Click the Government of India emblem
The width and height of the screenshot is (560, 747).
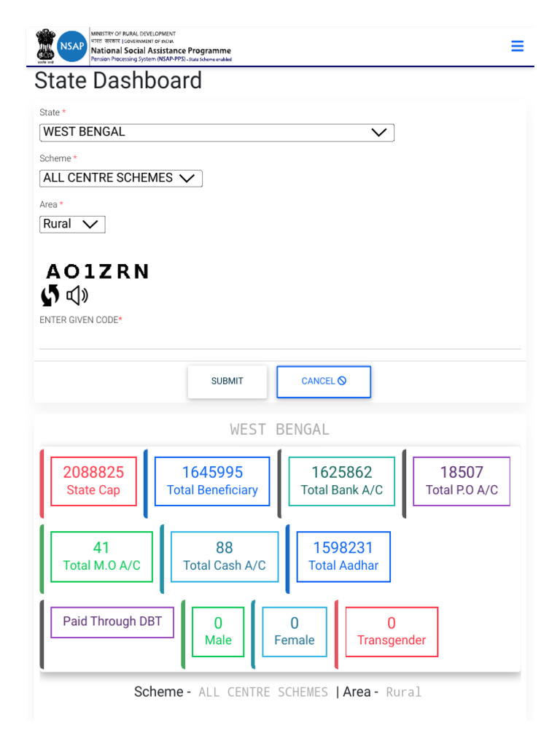click(46, 46)
